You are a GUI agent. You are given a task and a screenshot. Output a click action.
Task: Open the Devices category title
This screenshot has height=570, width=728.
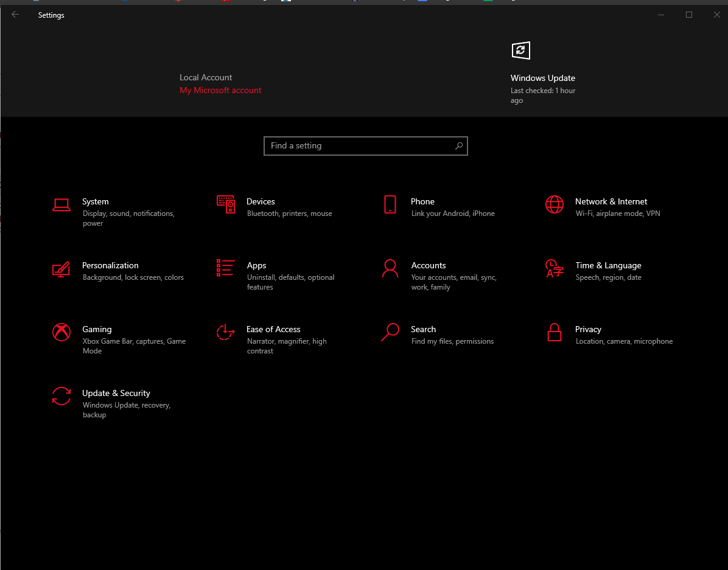point(261,201)
